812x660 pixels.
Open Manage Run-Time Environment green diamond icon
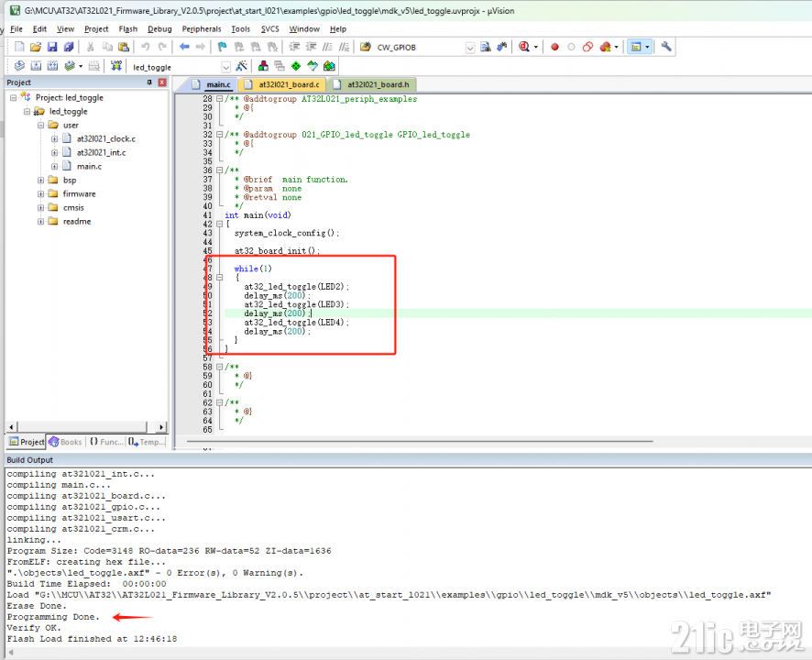click(296, 66)
